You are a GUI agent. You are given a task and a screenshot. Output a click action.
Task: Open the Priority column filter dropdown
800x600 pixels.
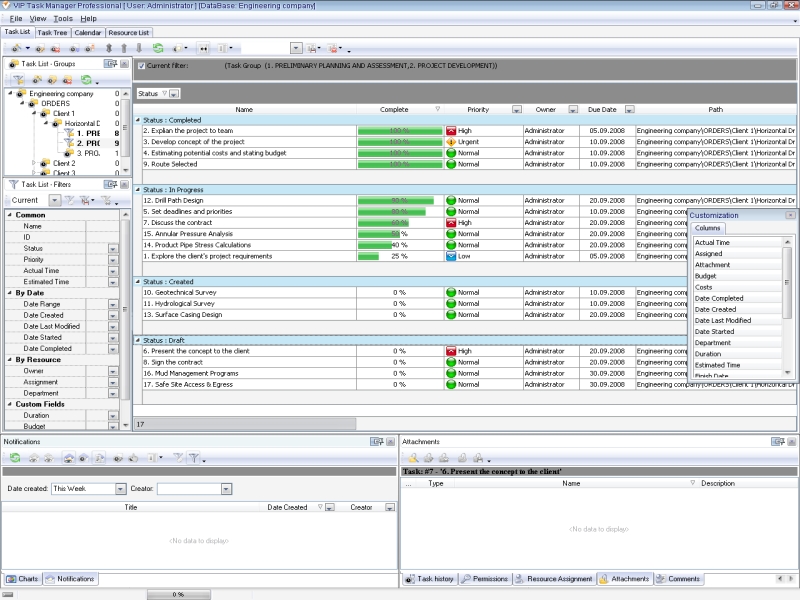point(517,110)
